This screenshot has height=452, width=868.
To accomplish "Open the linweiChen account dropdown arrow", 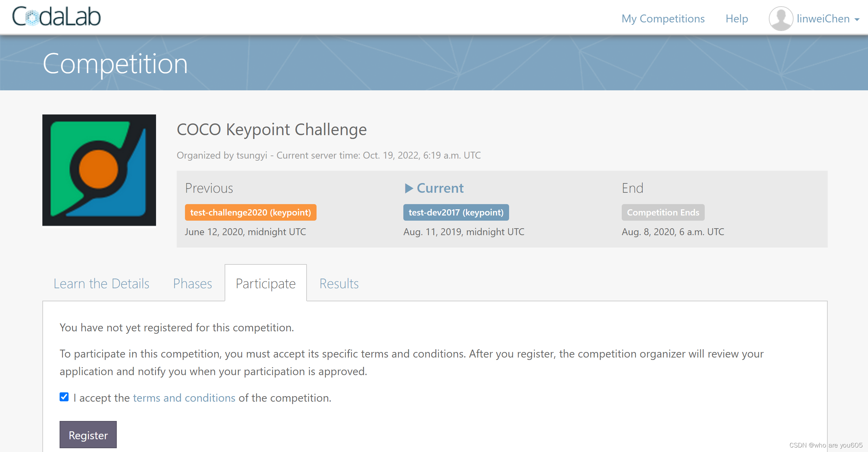I will 857,20.
